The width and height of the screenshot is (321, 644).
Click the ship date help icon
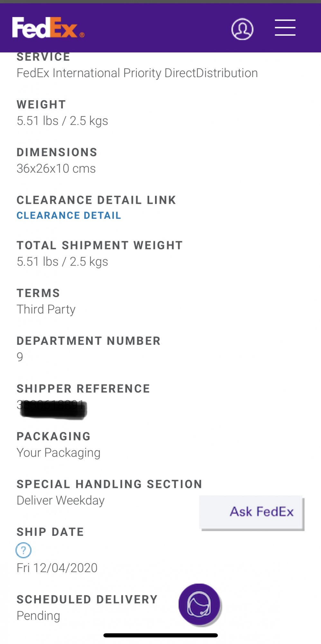[23, 550]
